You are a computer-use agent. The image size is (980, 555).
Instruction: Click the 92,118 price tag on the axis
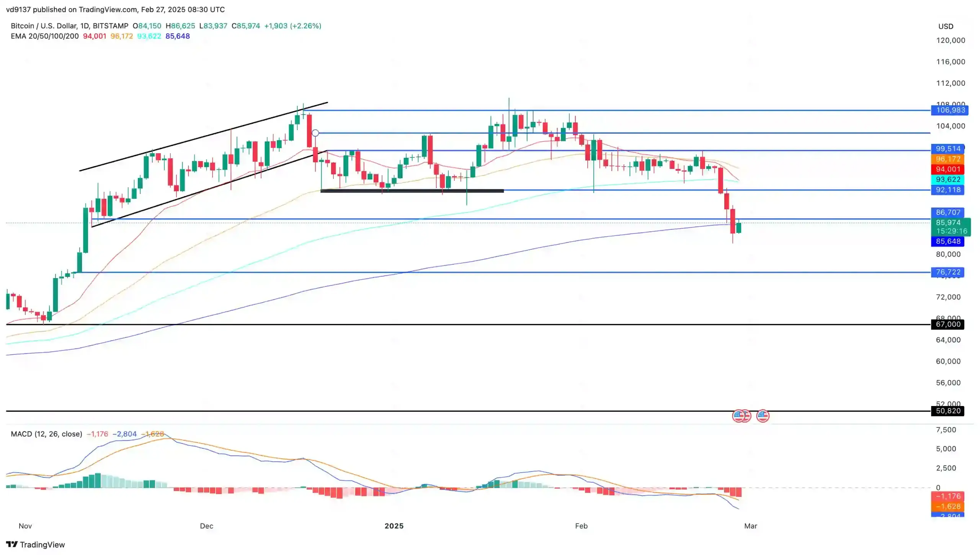(948, 190)
